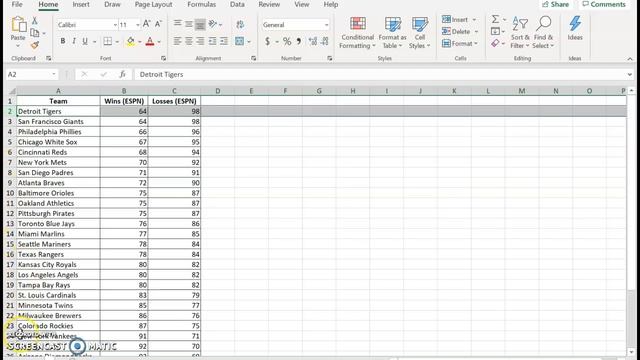Image resolution: width=640 pixels, height=360 pixels.
Task: Click the formula bar containing Detroit Tigers
Action: 380,74
